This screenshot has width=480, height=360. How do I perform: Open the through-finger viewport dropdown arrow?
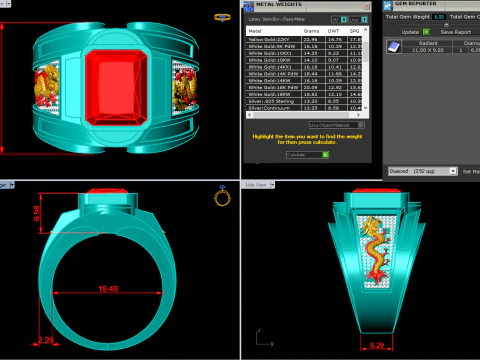[12, 185]
